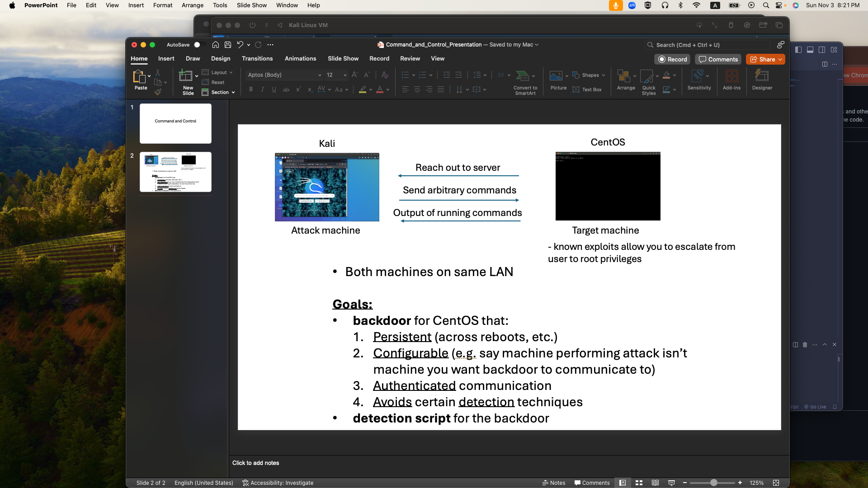Image resolution: width=868 pixels, height=488 pixels.
Task: Open the Comments button in ribbon
Action: 718,59
